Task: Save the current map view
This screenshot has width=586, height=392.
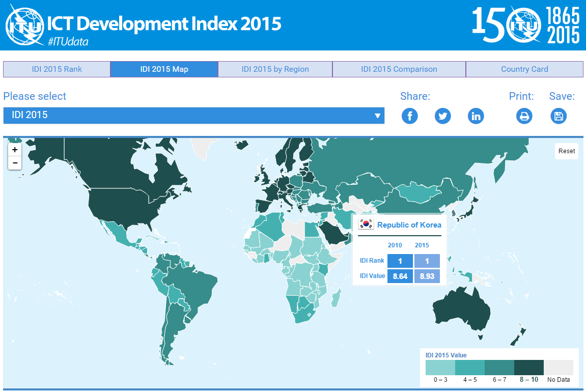Action: (x=558, y=116)
